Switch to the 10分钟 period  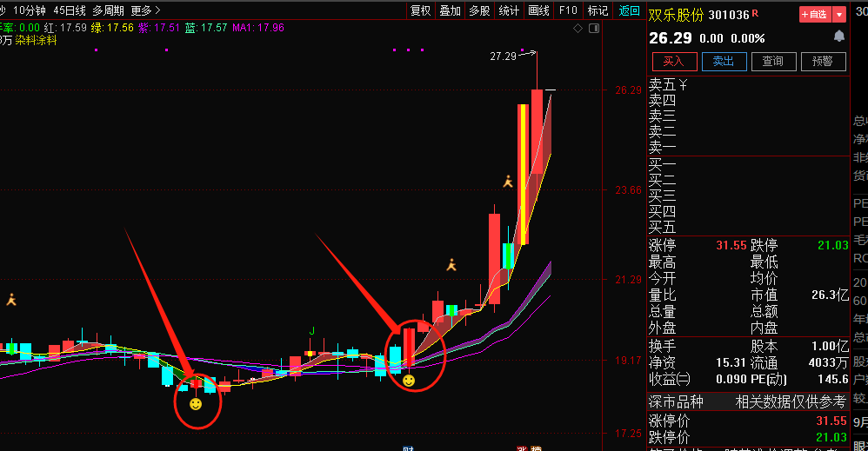[30, 10]
